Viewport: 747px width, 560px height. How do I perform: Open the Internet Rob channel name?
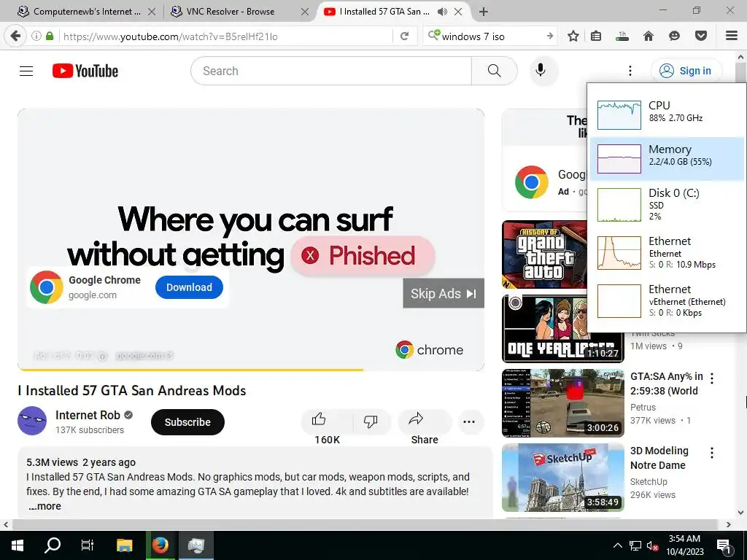pyautogui.click(x=88, y=415)
